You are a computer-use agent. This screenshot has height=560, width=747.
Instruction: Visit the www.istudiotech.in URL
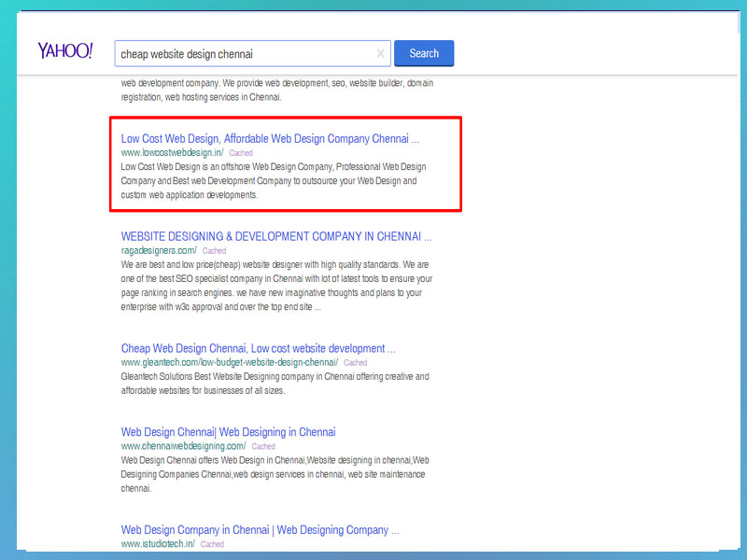click(x=158, y=544)
